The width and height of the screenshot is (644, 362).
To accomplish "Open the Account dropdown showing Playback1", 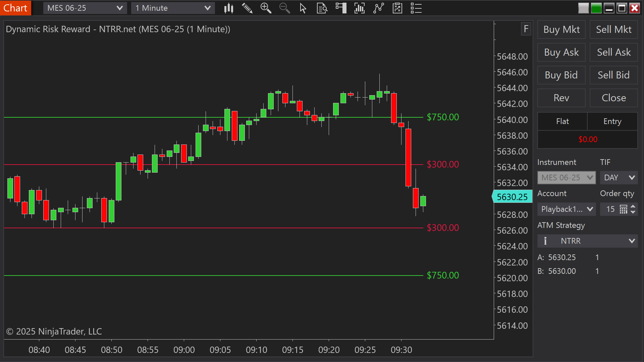I will point(566,209).
